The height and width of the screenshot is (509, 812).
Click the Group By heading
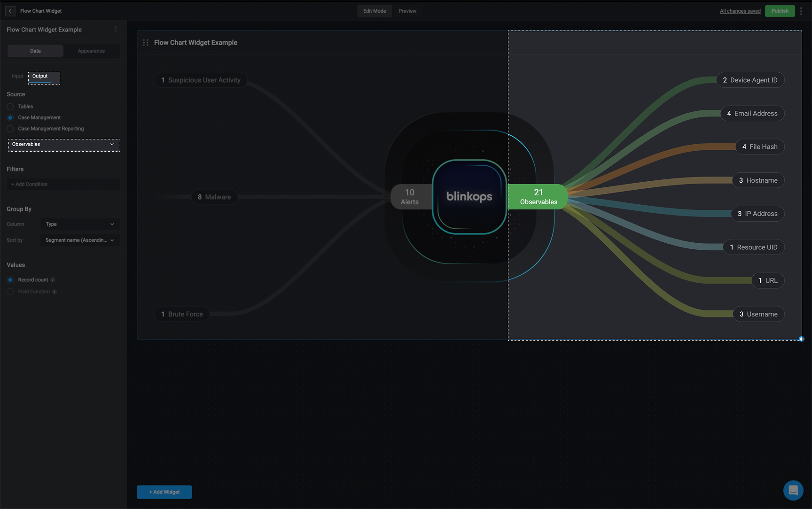click(19, 209)
